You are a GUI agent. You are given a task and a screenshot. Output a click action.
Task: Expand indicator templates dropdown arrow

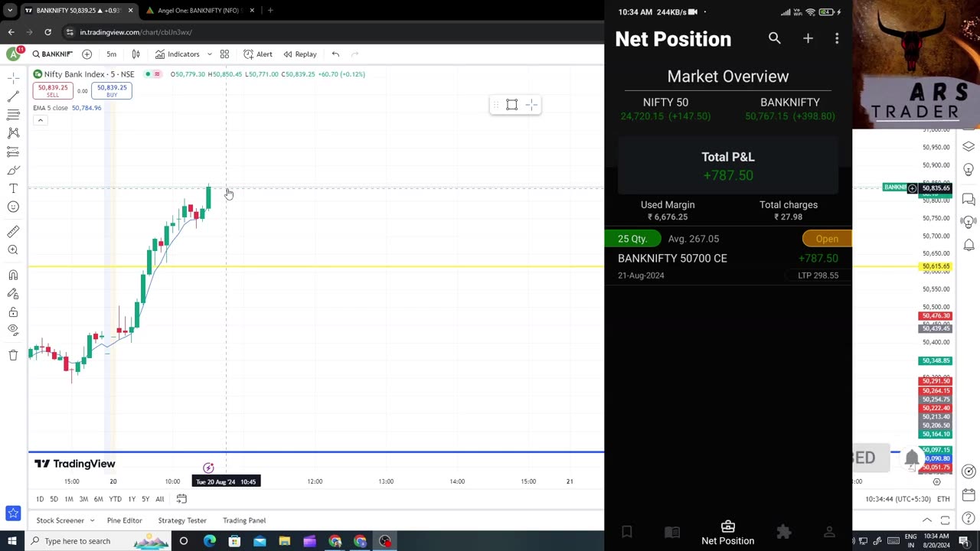210,54
